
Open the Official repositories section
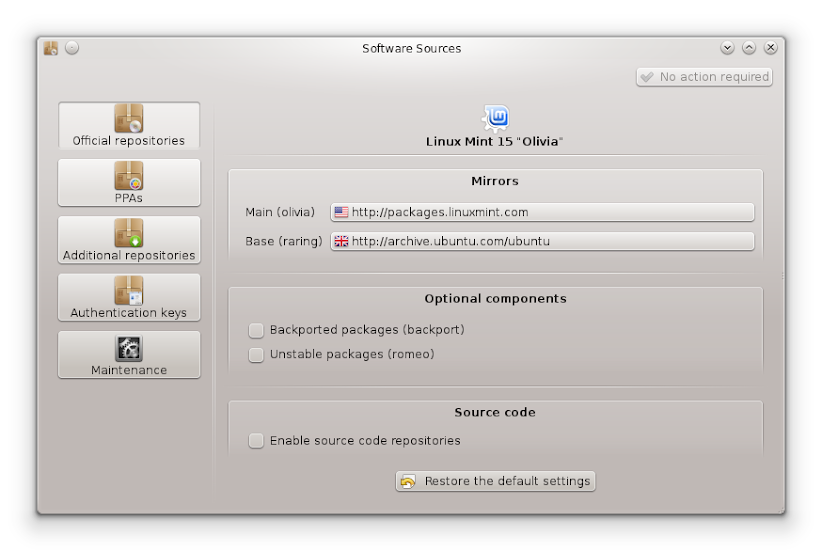[x=129, y=126]
